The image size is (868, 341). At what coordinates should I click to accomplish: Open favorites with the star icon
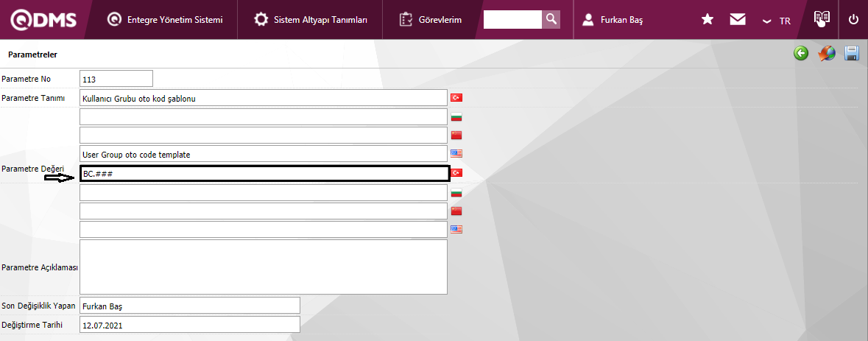tap(708, 20)
